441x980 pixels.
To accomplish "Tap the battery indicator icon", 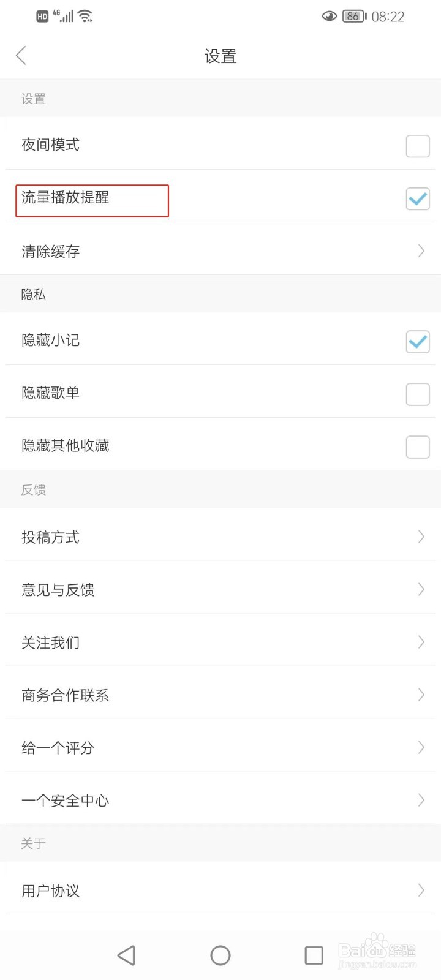I will (354, 17).
